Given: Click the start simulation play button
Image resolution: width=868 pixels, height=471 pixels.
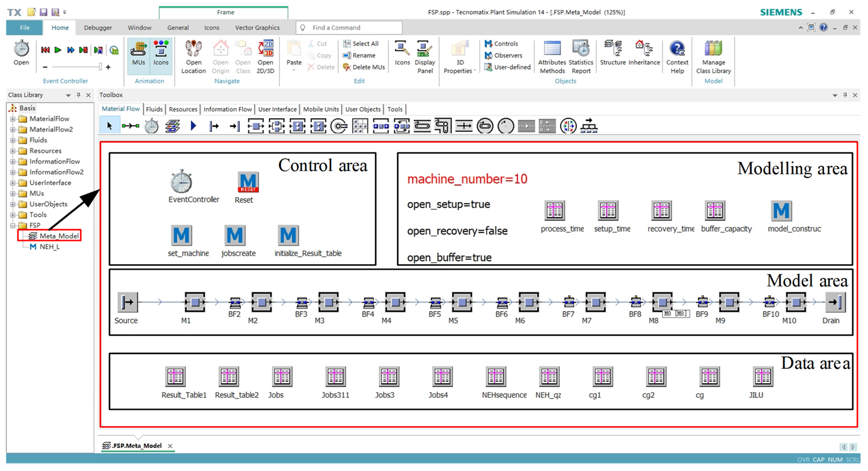Looking at the screenshot, I should pos(58,50).
